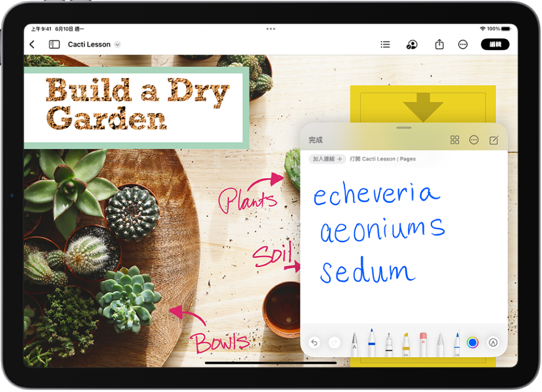Tap the Build a Dry Garden title

137,104
